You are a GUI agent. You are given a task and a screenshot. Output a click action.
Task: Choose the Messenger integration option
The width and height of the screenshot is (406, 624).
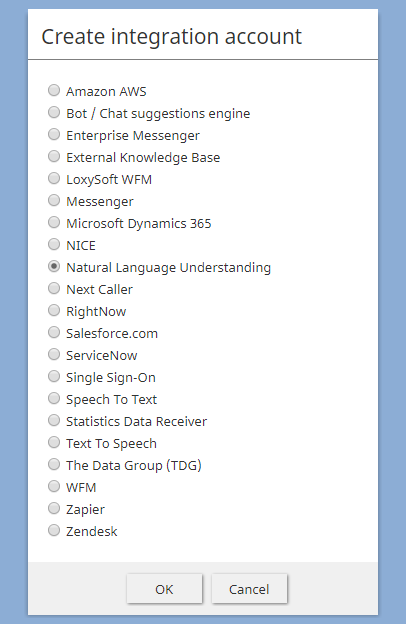click(54, 201)
